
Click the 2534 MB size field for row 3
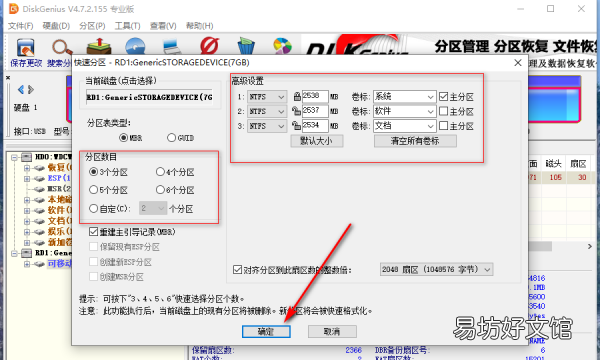(x=315, y=125)
